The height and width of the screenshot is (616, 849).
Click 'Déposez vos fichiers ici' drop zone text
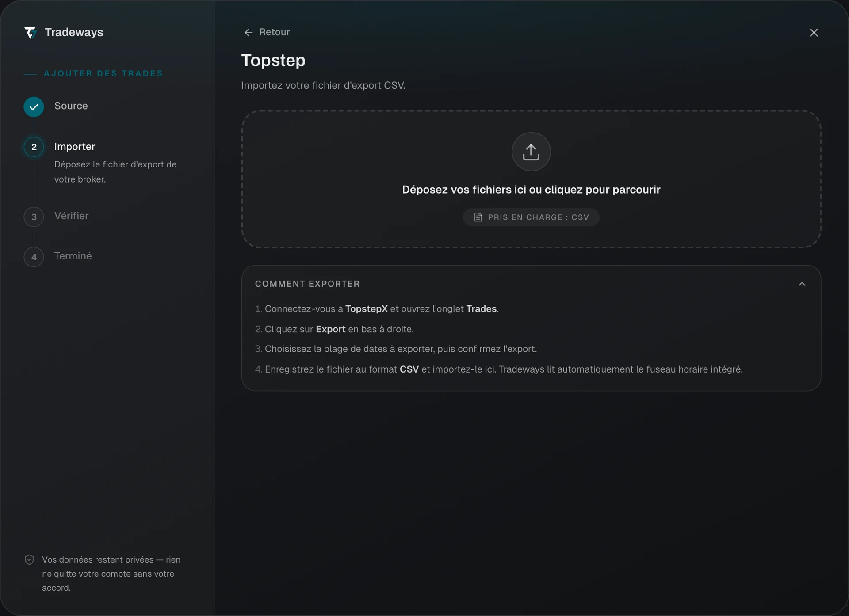531,190
